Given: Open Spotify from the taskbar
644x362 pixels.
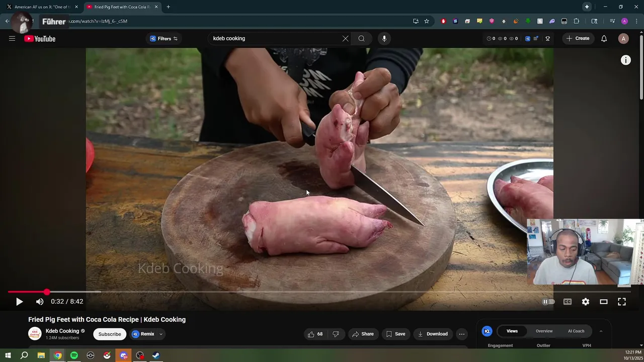Looking at the screenshot, I should [x=74, y=355].
